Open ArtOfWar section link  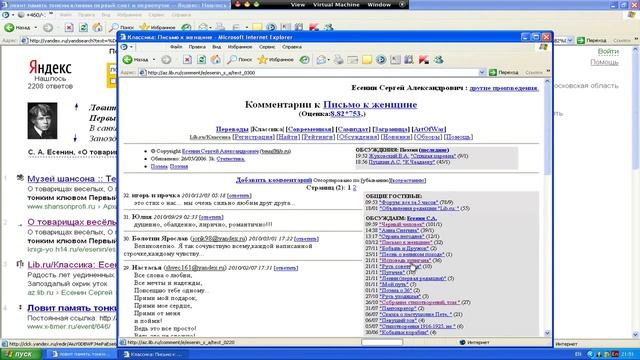(429, 129)
